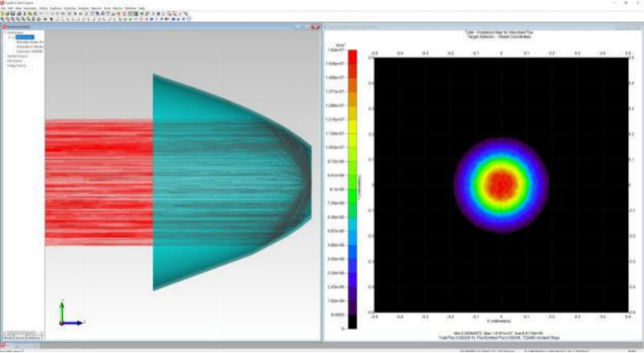
Task: Open the Optimize menu
Action: (x=70, y=8)
